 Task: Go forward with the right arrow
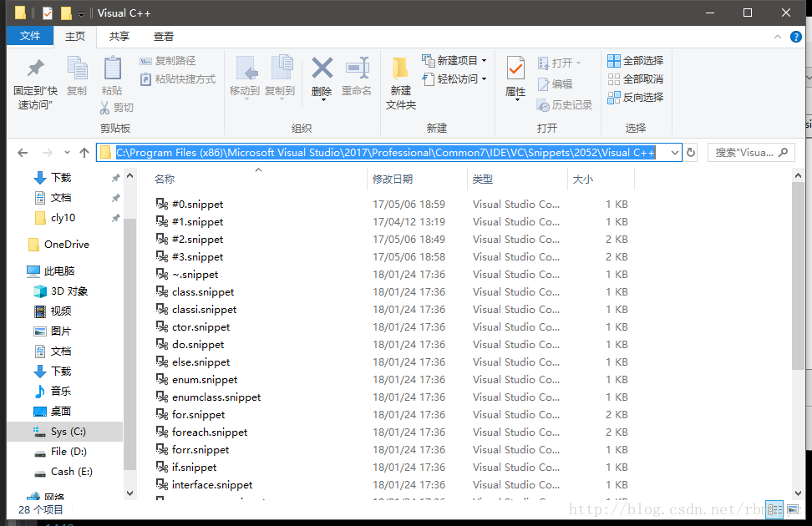coord(47,153)
